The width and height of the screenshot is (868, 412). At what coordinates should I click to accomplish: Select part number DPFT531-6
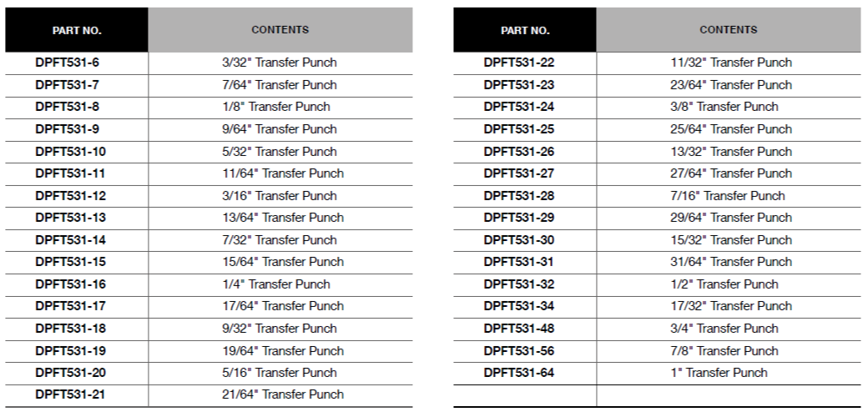(x=68, y=63)
